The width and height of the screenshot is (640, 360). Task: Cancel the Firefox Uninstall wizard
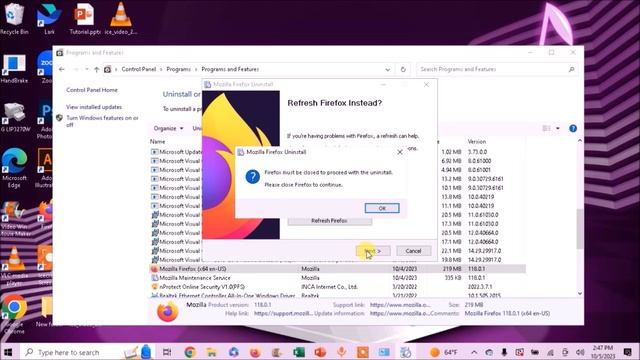(413, 251)
